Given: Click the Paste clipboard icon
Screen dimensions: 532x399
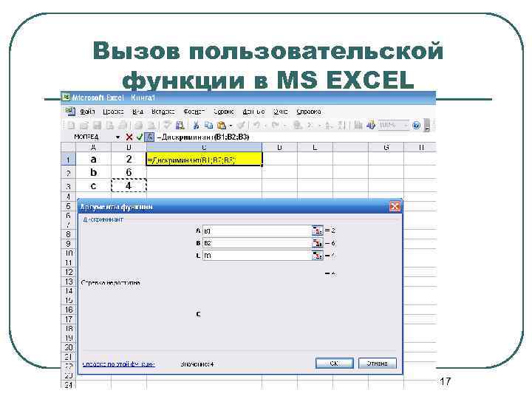Looking at the screenshot, I should (222, 126).
